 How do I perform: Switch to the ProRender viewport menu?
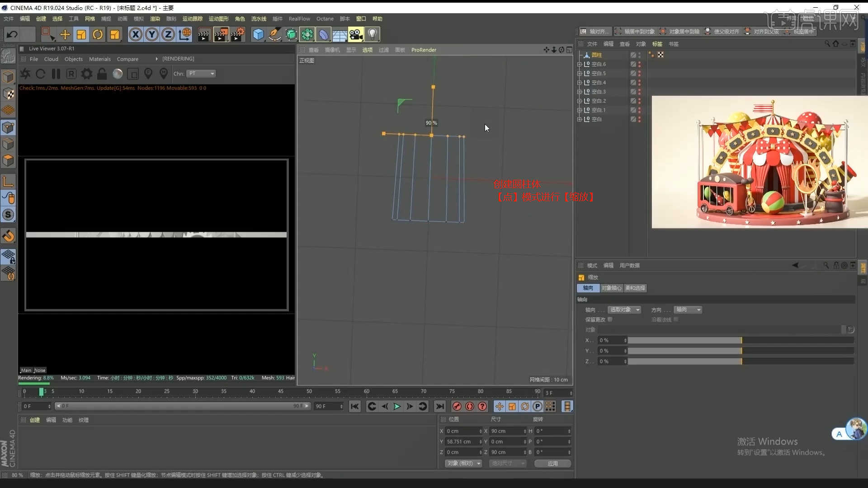pyautogui.click(x=424, y=50)
